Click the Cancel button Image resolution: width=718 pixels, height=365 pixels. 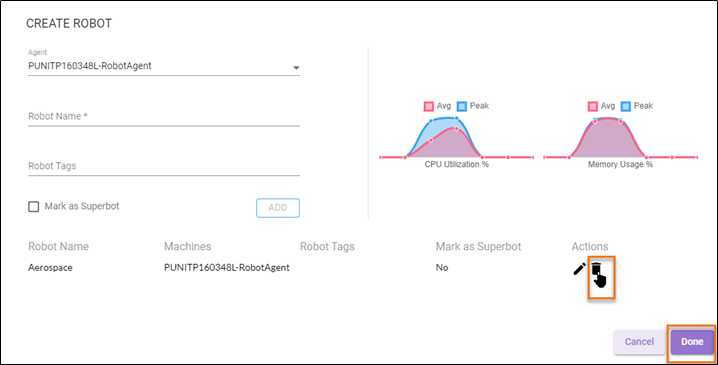[x=639, y=342]
